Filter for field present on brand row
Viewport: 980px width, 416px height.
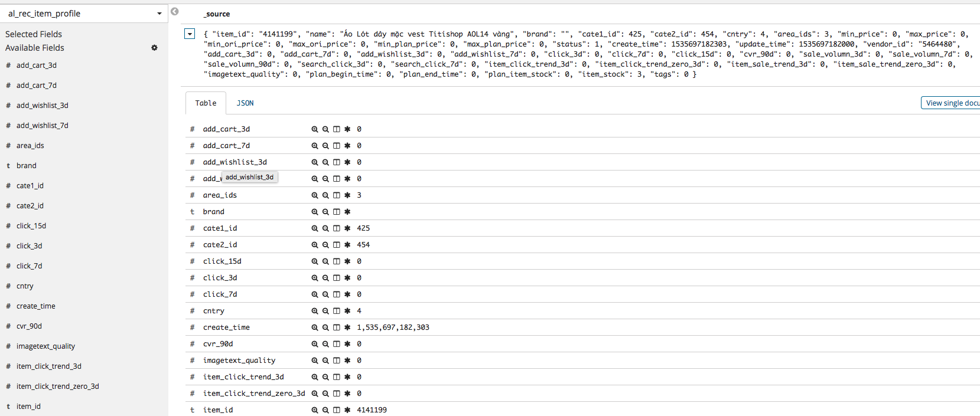click(x=347, y=212)
